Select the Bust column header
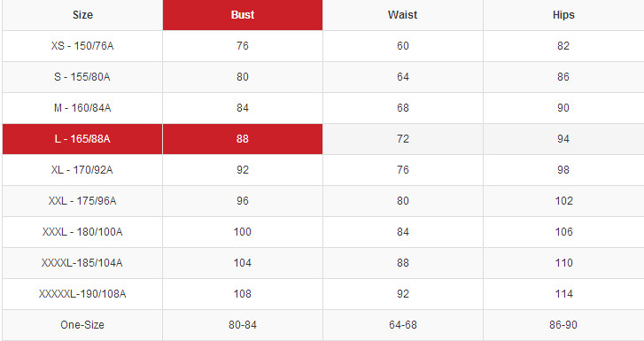The image size is (644, 341). pos(243,15)
